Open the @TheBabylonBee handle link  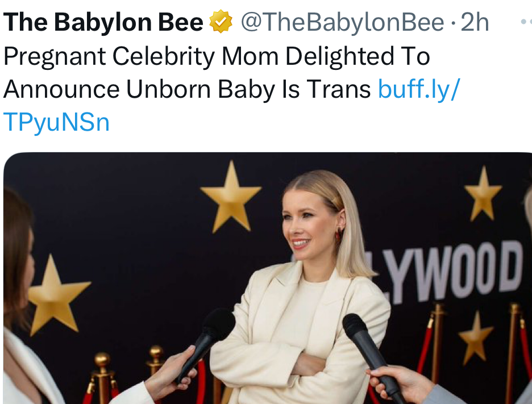coord(342,23)
